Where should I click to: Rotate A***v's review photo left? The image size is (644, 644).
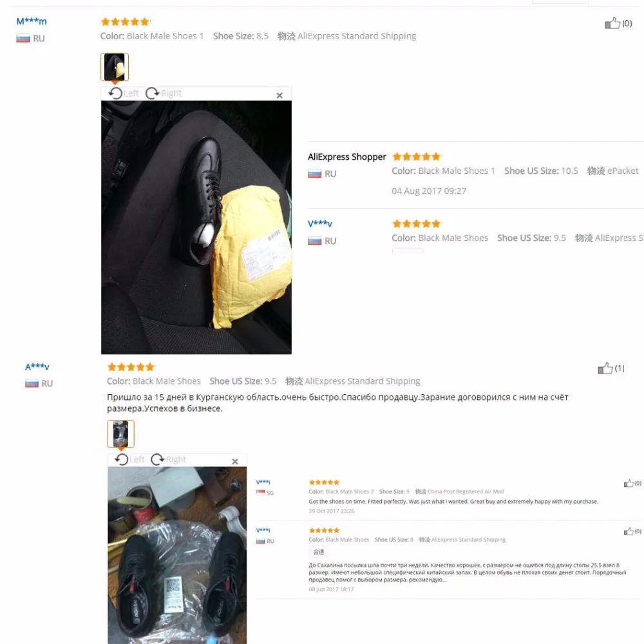point(129,459)
